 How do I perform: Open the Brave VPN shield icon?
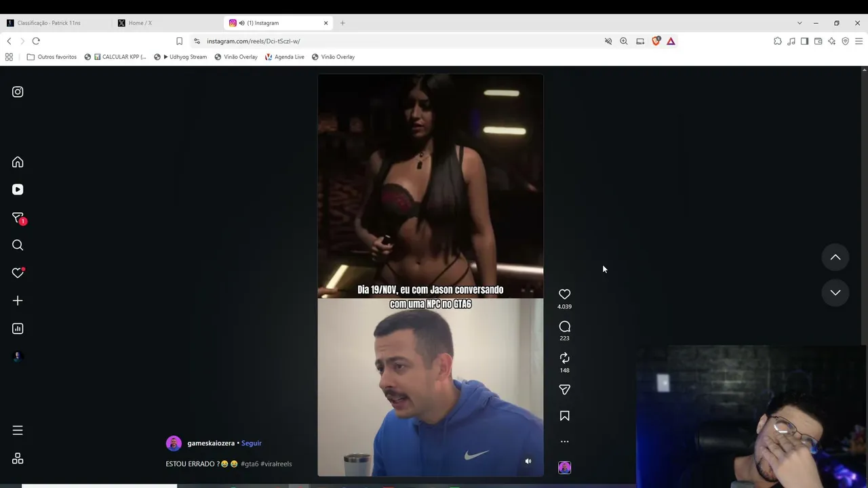tap(845, 41)
